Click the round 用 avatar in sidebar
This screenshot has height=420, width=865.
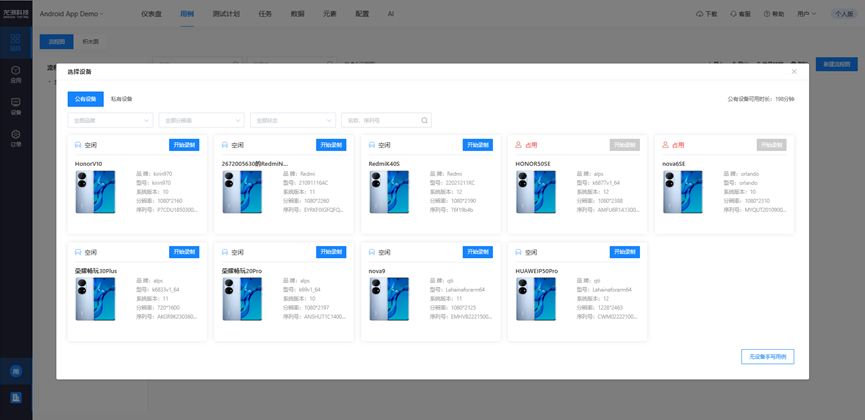(x=16, y=371)
